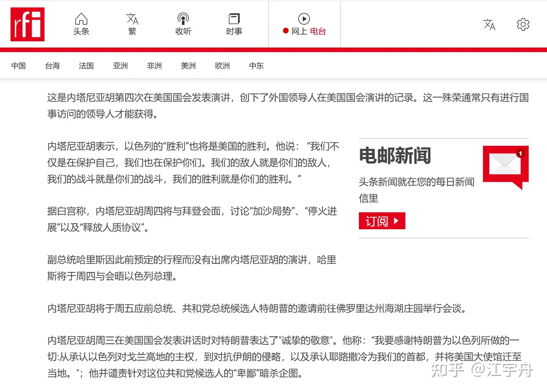Open the 收听 podcast icon
Viewport: 547px width, 392px height.
pos(183,24)
